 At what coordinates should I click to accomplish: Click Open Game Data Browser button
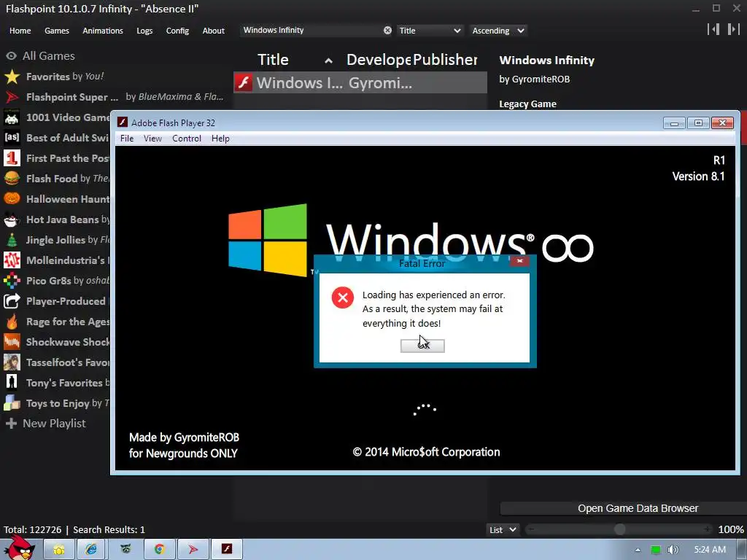tap(623, 508)
